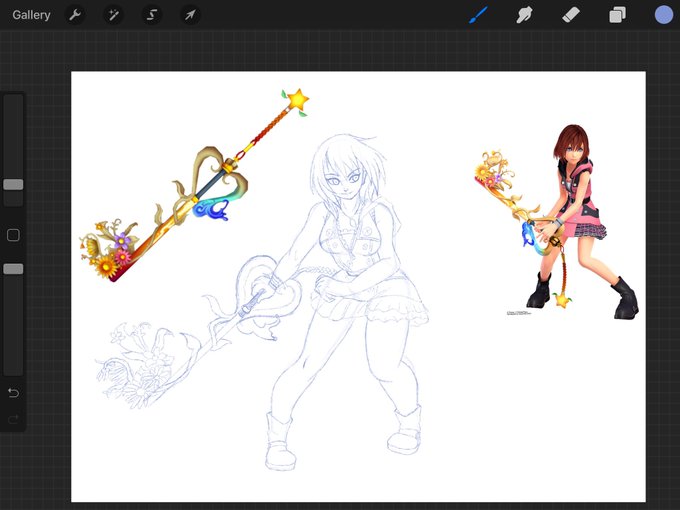Screen dimensions: 680x510
Task: Activate the Transform arrow tool
Action: (x=190, y=15)
